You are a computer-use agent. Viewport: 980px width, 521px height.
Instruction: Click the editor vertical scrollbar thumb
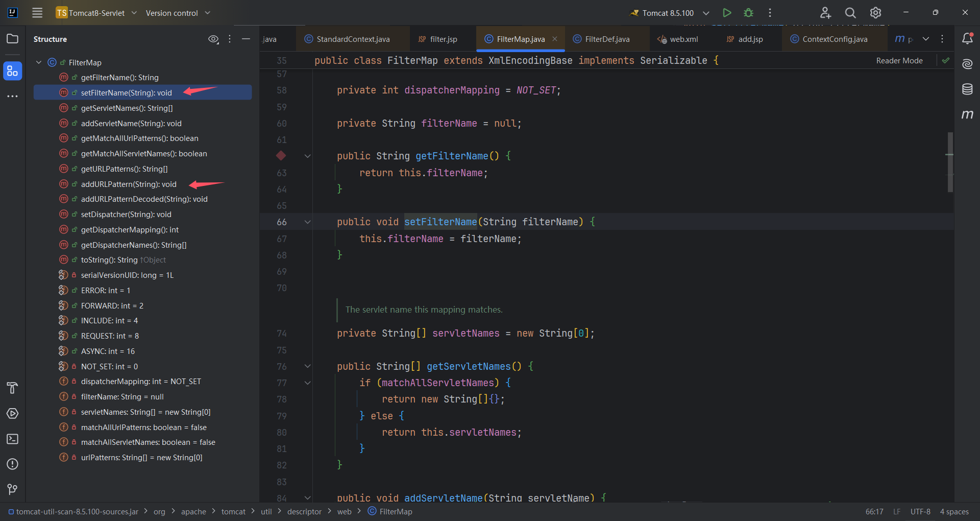click(x=950, y=162)
